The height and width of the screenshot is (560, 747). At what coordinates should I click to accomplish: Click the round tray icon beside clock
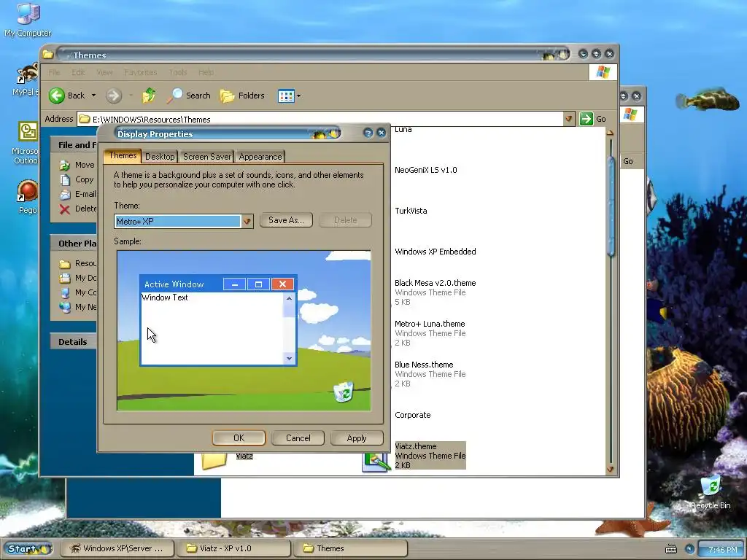[689, 549]
